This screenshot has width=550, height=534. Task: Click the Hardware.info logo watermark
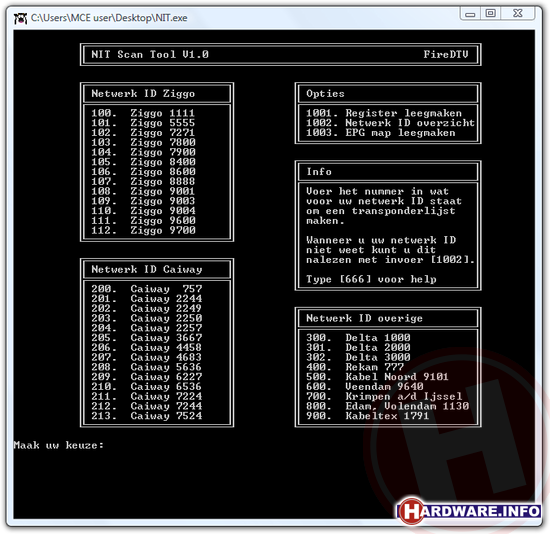coord(468,510)
